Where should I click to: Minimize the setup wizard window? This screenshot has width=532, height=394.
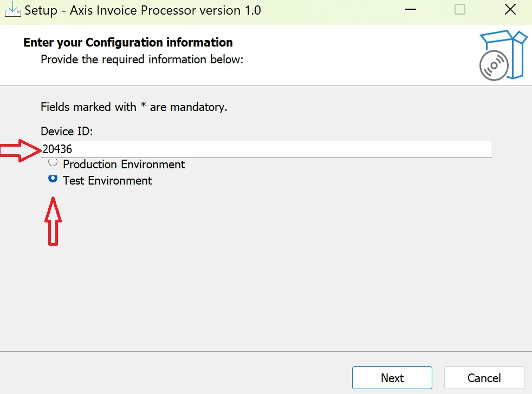410,10
